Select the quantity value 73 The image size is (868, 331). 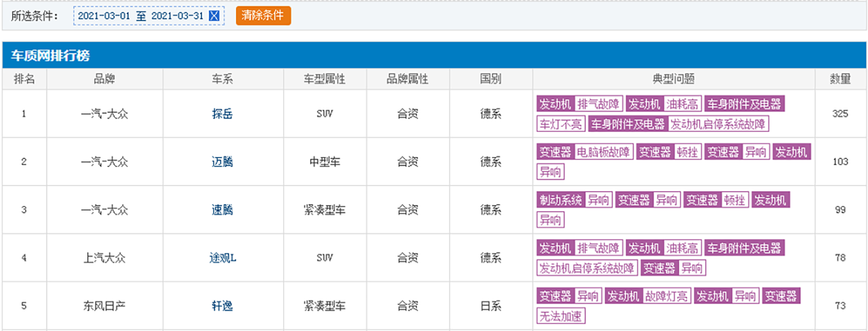point(840,305)
